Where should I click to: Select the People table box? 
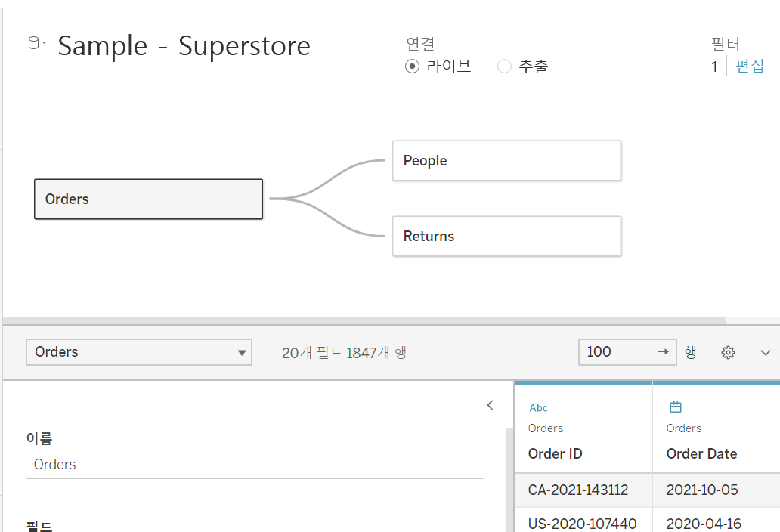(x=506, y=161)
